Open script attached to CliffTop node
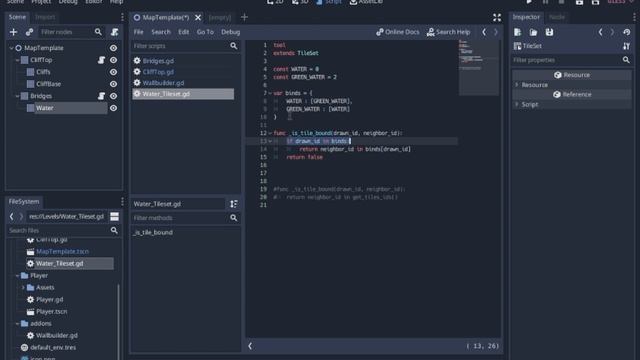 pos(101,60)
